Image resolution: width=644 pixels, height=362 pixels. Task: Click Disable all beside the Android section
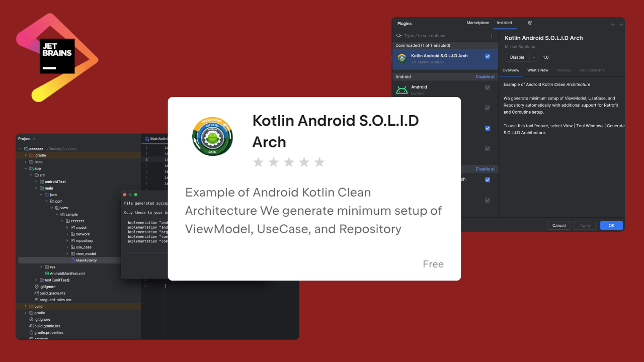coord(486,77)
